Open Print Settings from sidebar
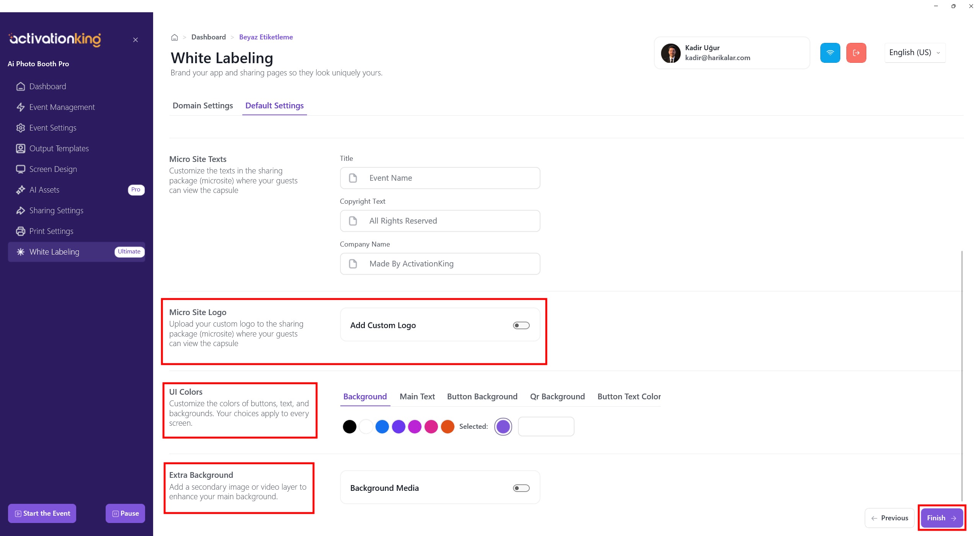980x536 pixels. [x=51, y=231]
